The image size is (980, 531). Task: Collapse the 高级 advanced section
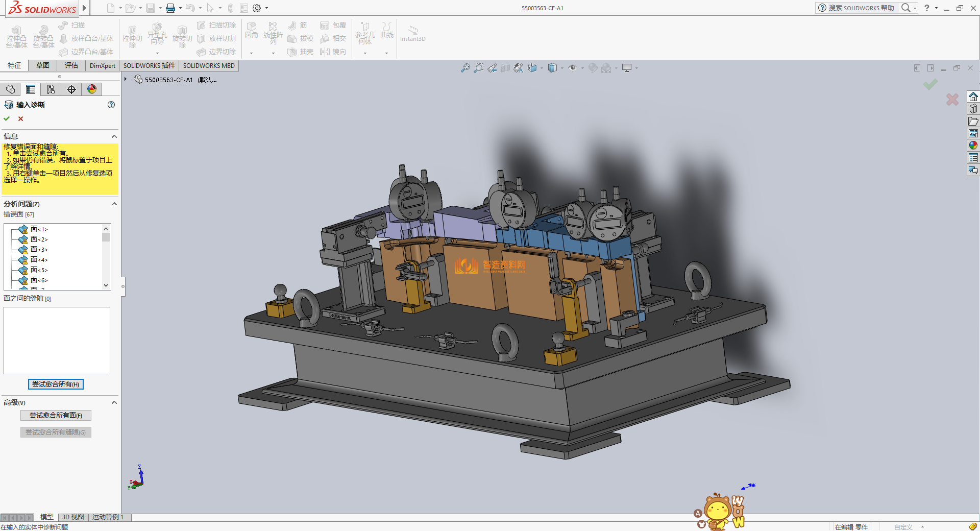(x=114, y=402)
